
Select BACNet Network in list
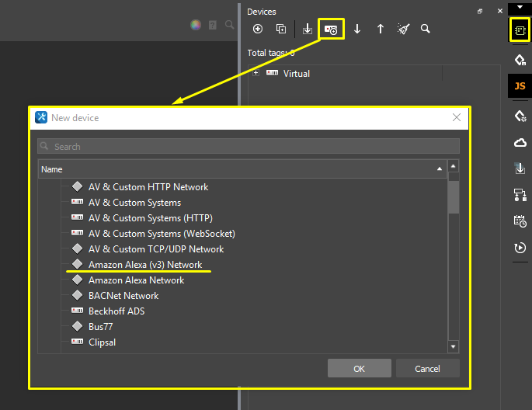click(123, 296)
